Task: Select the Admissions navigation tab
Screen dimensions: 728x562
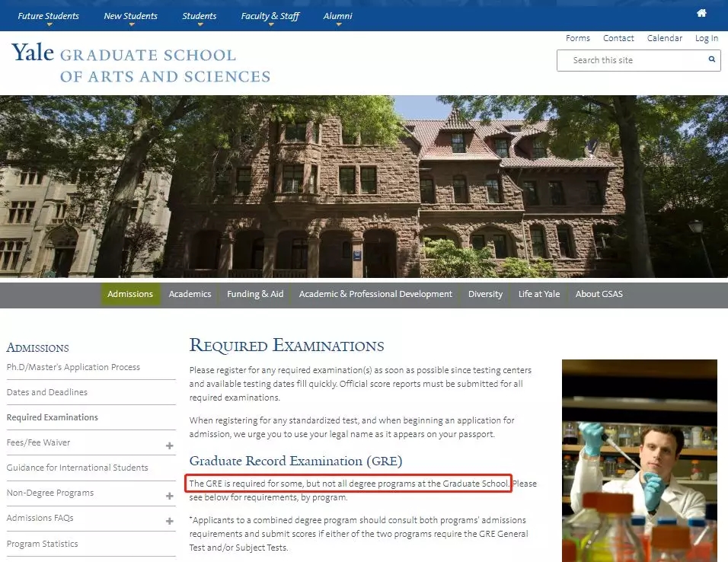Action: tap(130, 294)
